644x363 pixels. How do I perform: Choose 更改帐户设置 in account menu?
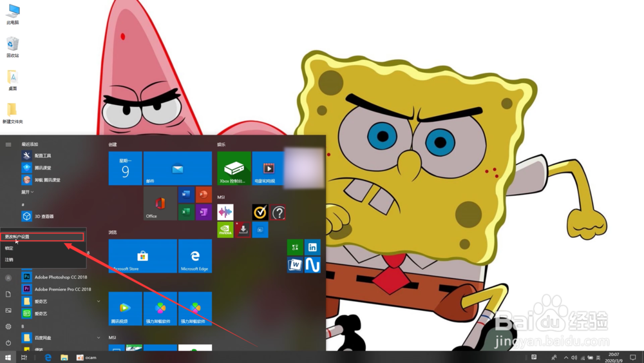(x=43, y=237)
